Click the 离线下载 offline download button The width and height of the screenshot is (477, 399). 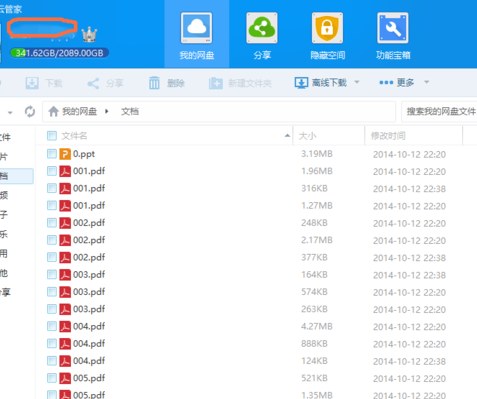click(x=321, y=83)
